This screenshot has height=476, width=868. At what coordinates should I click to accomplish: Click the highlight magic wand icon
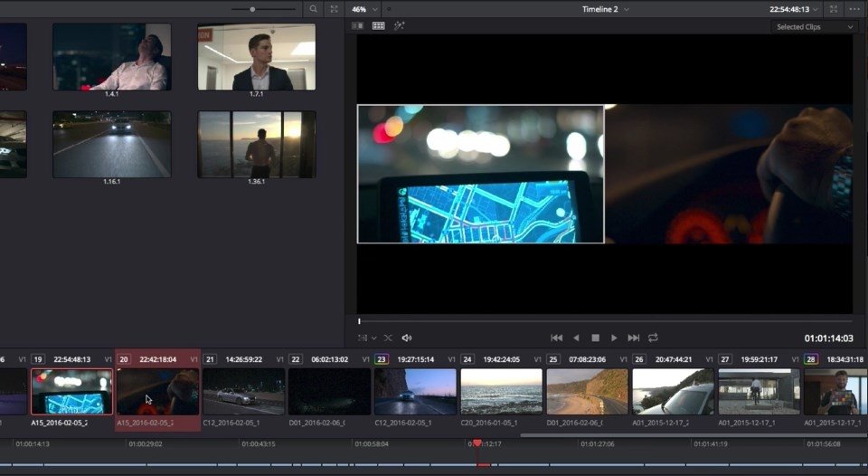tap(399, 26)
